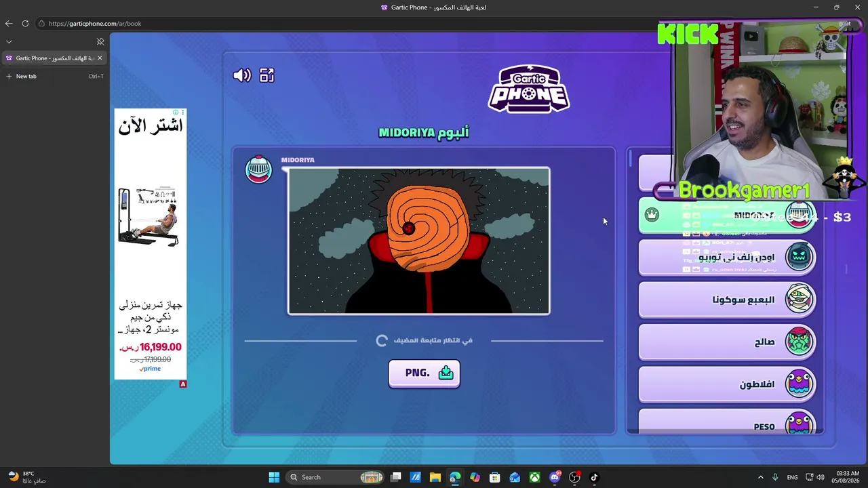Switch to the Gartic Phone tab

(54, 58)
